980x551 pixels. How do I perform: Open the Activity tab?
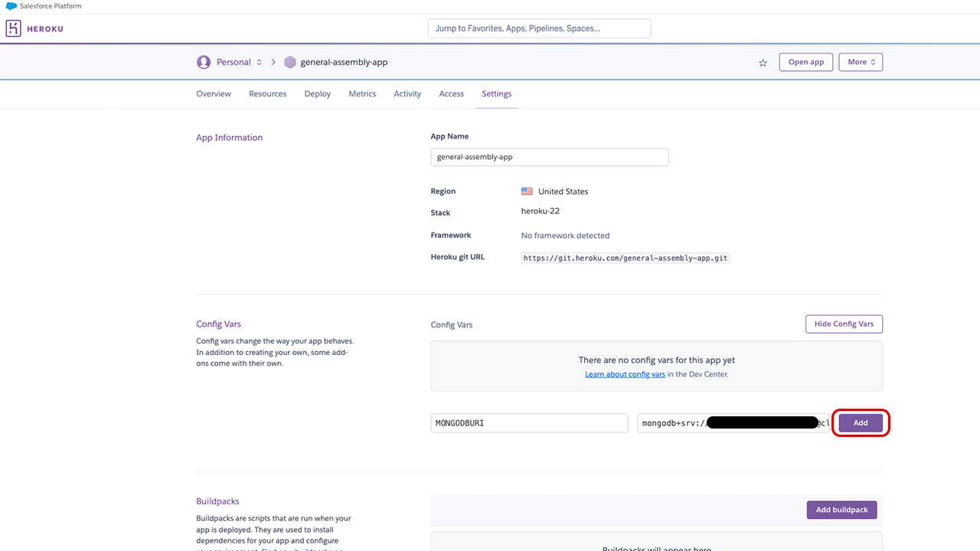click(407, 93)
